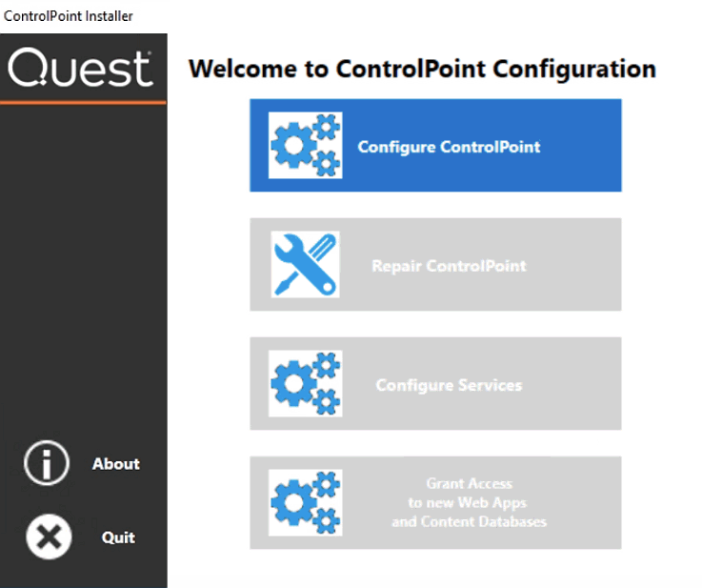
Task: Click the registered trademark symbol beside Quest
Action: 149,55
